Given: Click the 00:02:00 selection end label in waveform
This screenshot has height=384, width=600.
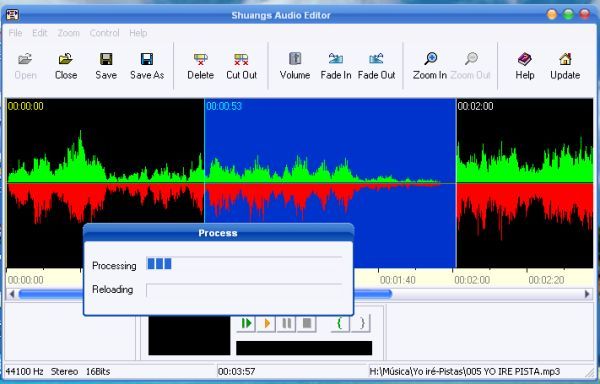Looking at the screenshot, I should [x=475, y=106].
